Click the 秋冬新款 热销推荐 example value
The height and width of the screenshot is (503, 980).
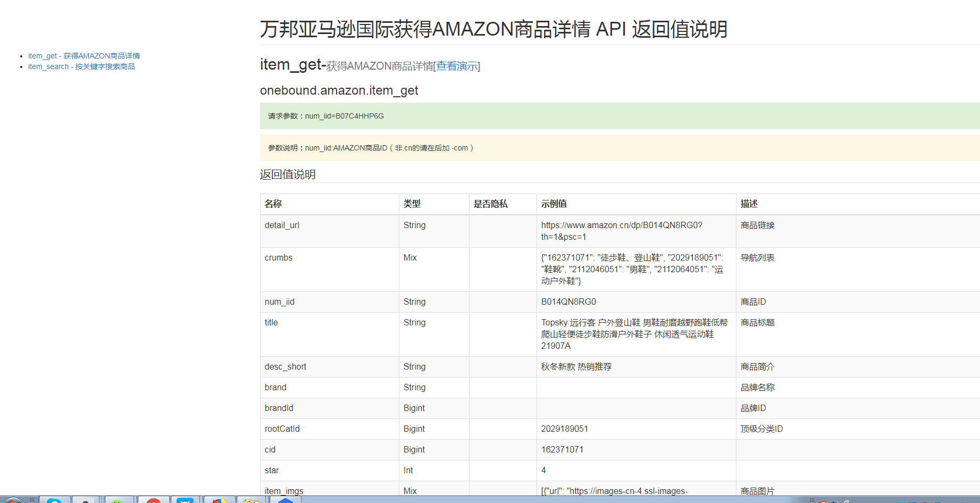[576, 367]
